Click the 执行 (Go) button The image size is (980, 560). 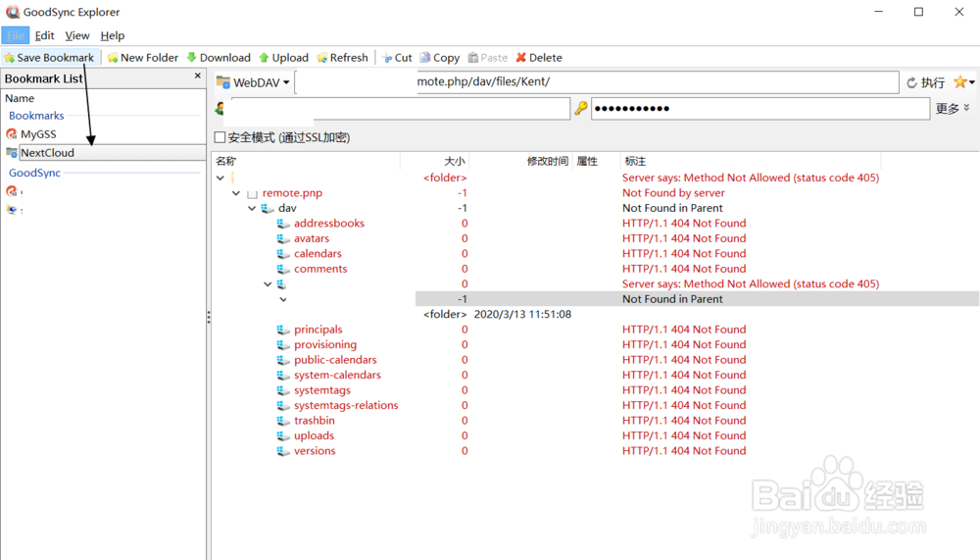926,82
